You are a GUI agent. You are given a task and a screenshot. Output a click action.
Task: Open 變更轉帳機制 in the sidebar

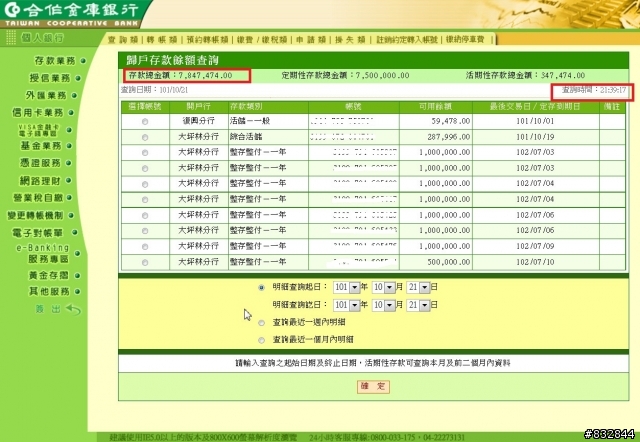[36, 215]
